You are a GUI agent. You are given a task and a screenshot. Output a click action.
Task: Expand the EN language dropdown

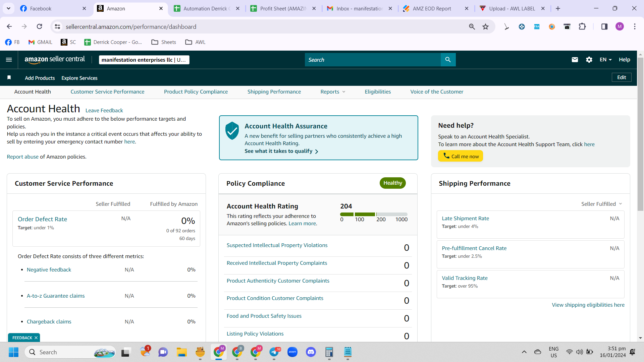[606, 60]
